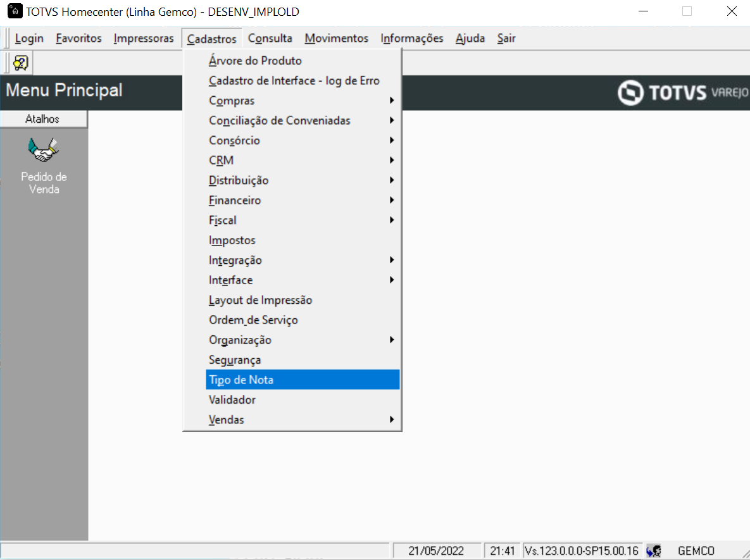This screenshot has height=560, width=750.
Task: Click the menu bar's grip handle
Action: click(x=6, y=38)
